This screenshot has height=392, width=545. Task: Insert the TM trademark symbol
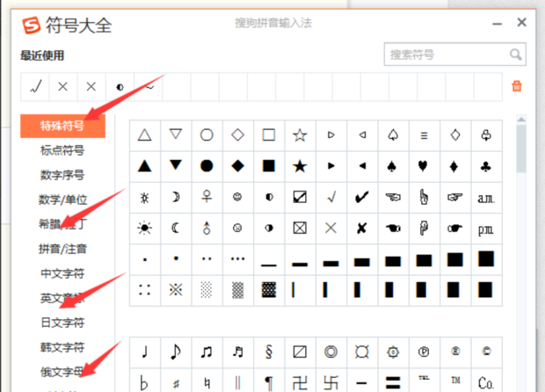pyautogui.click(x=455, y=382)
